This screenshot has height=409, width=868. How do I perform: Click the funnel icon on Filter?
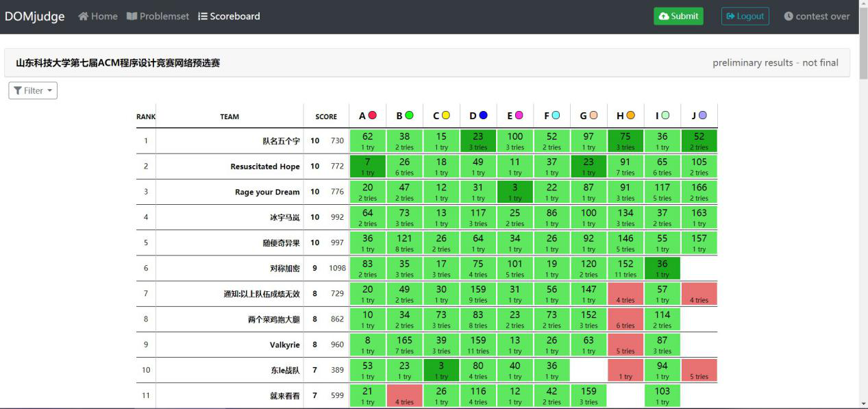(x=18, y=90)
